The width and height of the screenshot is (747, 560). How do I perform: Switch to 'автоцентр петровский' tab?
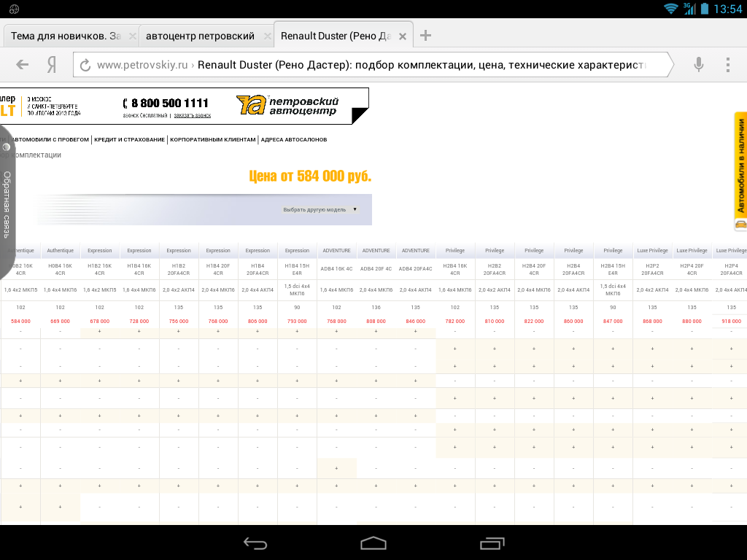pyautogui.click(x=200, y=36)
